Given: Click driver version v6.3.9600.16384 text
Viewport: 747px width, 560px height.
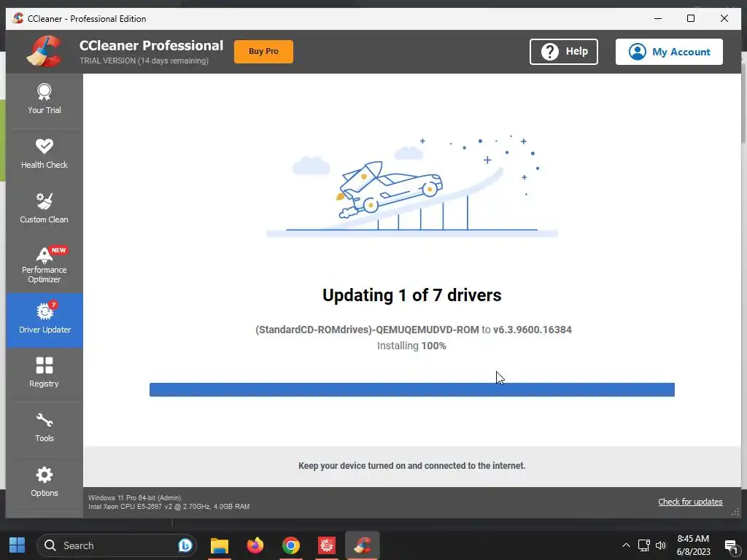Looking at the screenshot, I should (x=532, y=330).
